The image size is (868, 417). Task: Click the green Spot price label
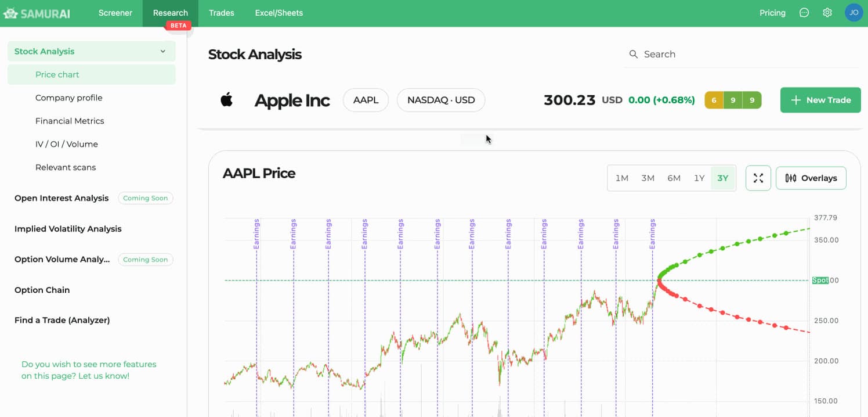pos(820,281)
